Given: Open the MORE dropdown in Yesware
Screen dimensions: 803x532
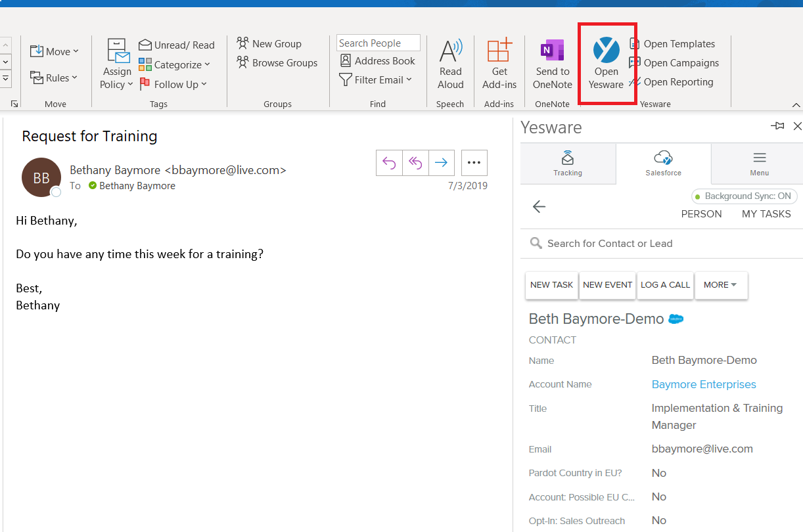Looking at the screenshot, I should [720, 285].
